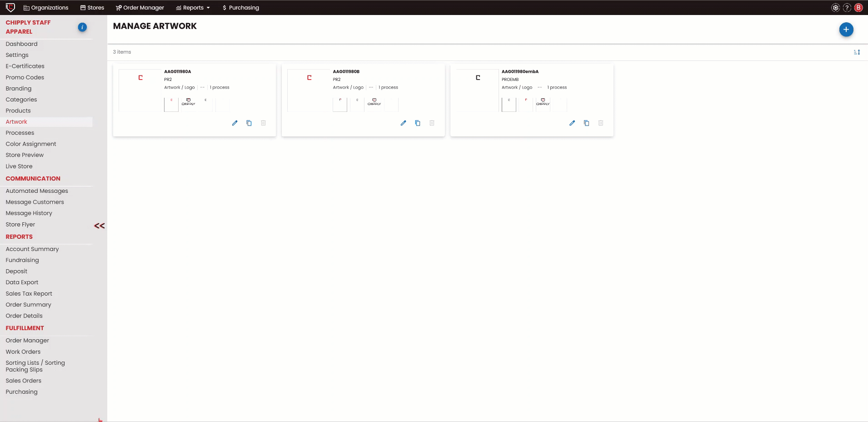Viewport: 868px width, 422px height.
Task: Open Color Assignment in sidebar
Action: pos(31,144)
